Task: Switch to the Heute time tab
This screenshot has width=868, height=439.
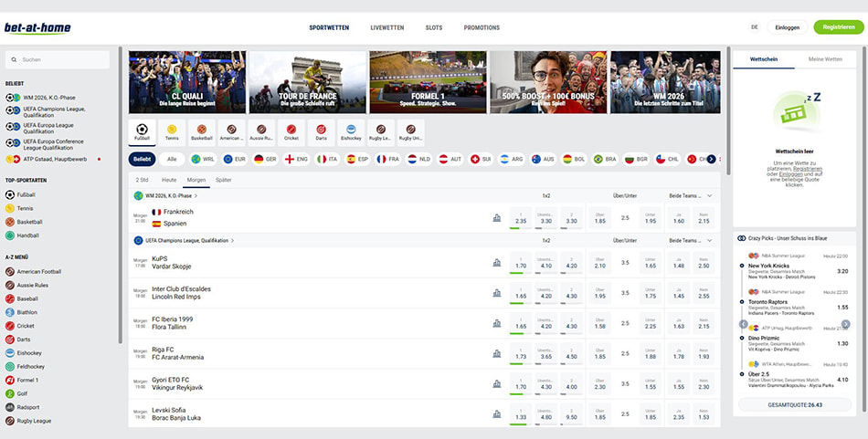Action: (169, 180)
